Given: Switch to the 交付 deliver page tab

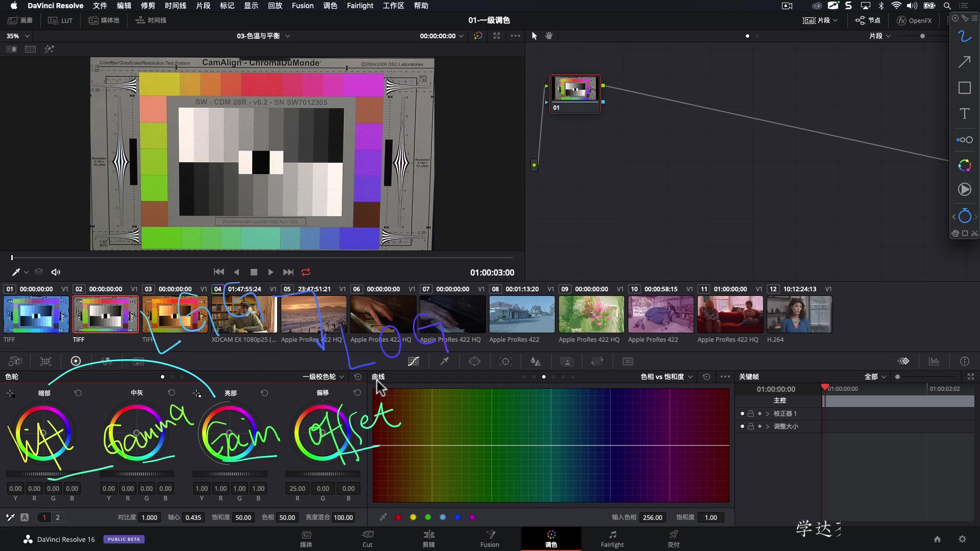Looking at the screenshot, I should 674,539.
